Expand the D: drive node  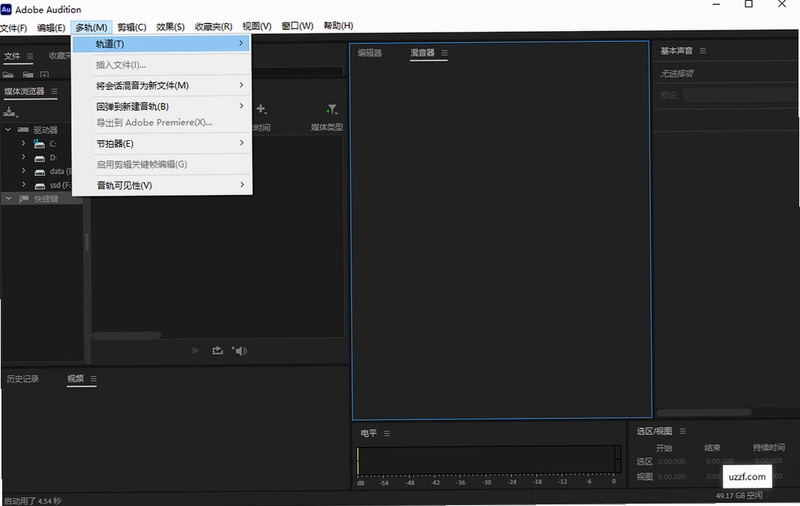(x=23, y=157)
